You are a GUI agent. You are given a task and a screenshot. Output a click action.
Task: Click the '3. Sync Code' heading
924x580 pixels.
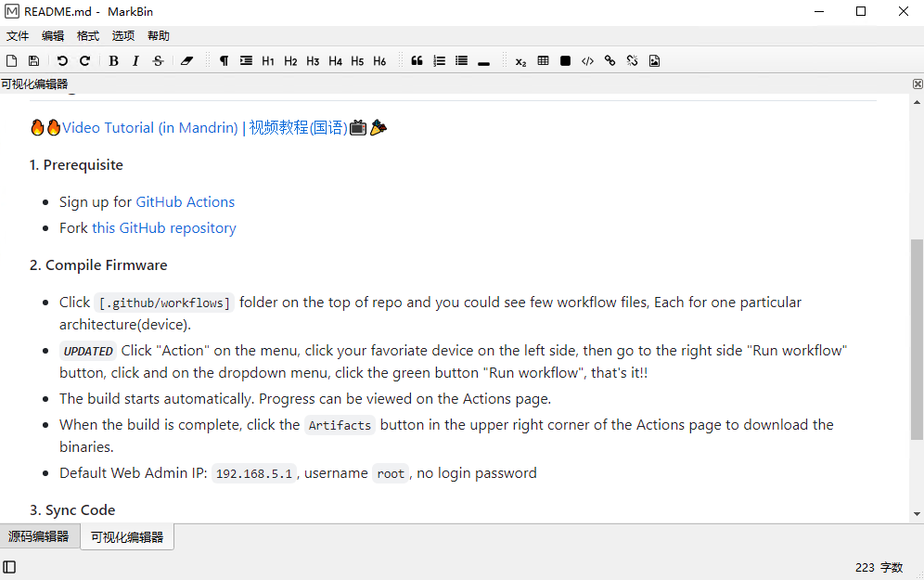point(72,509)
